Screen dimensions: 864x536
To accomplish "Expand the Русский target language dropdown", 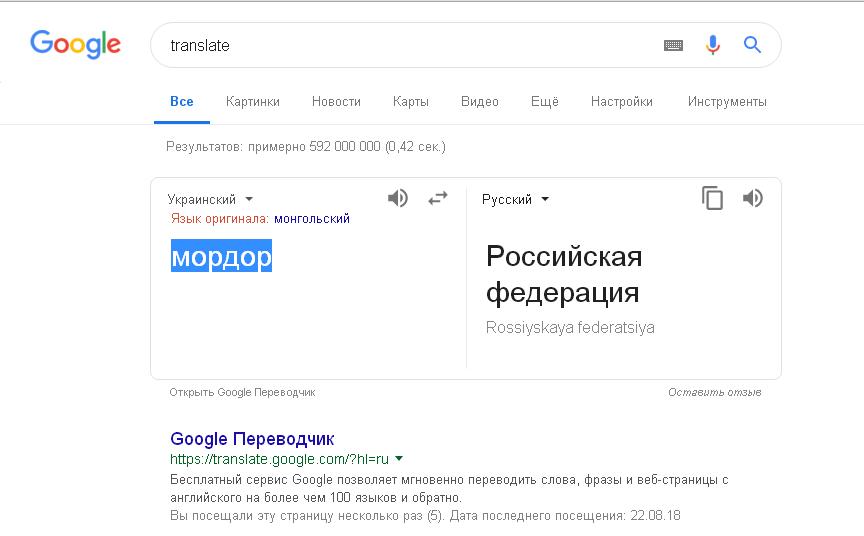I will [x=515, y=199].
